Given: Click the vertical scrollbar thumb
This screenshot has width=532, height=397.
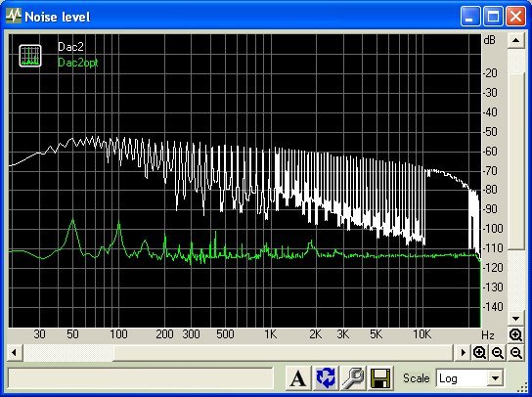Looking at the screenshot, I should click(516, 161).
